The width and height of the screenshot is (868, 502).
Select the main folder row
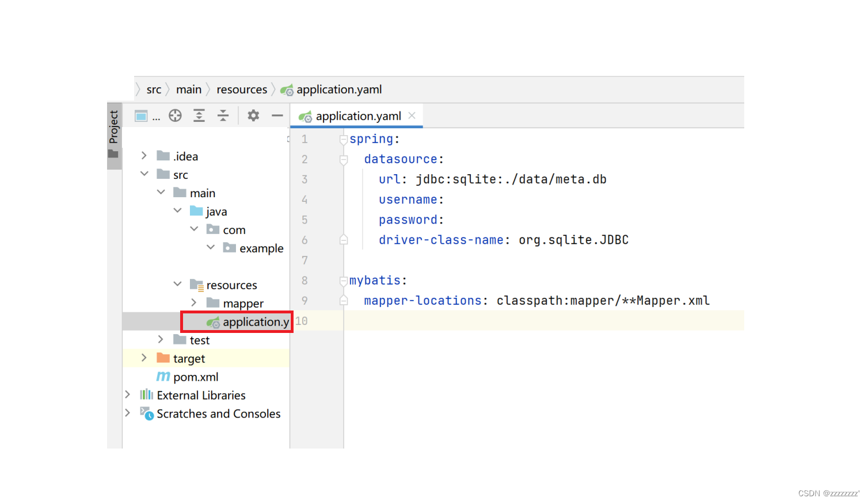pyautogui.click(x=206, y=193)
